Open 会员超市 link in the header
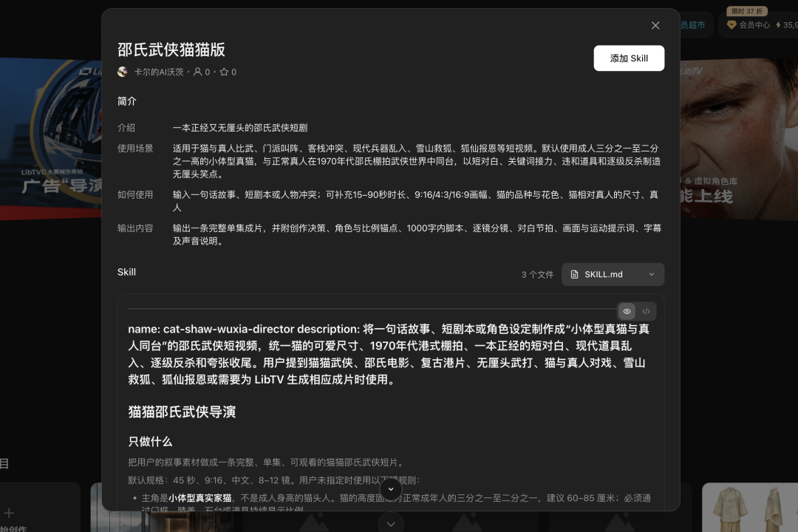 click(692, 25)
